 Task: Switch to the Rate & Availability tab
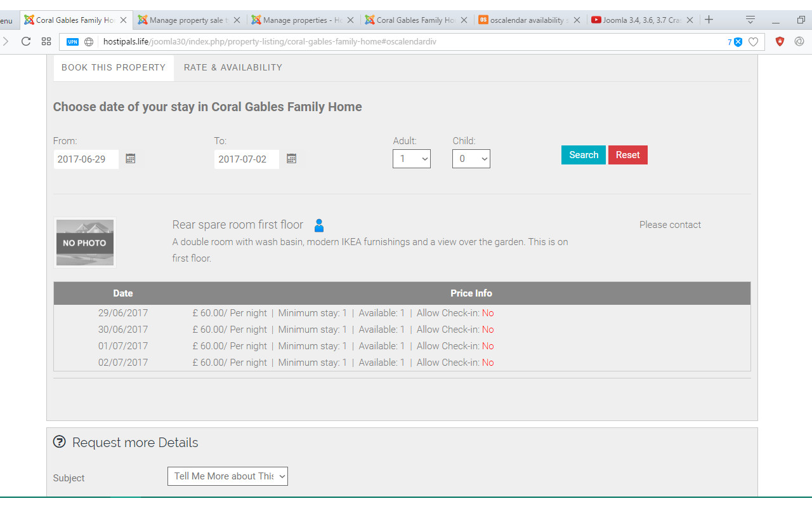[x=233, y=67]
